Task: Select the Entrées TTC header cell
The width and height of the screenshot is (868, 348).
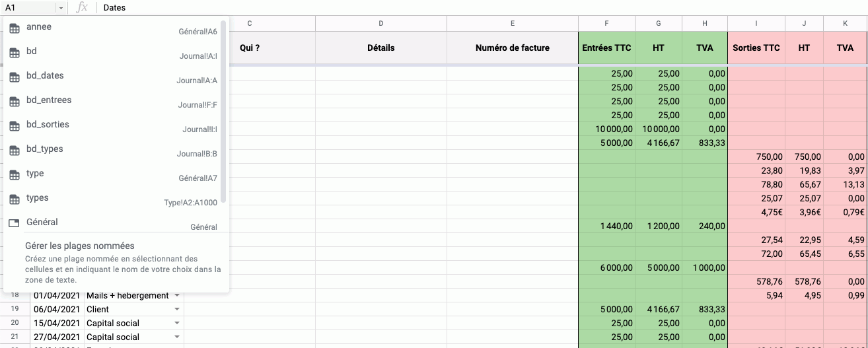Action: click(x=606, y=48)
